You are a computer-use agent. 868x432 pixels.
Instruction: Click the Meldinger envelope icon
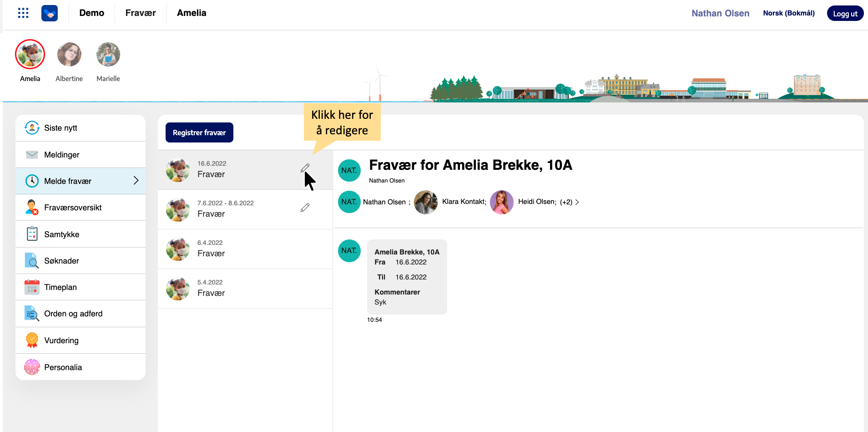(x=32, y=155)
